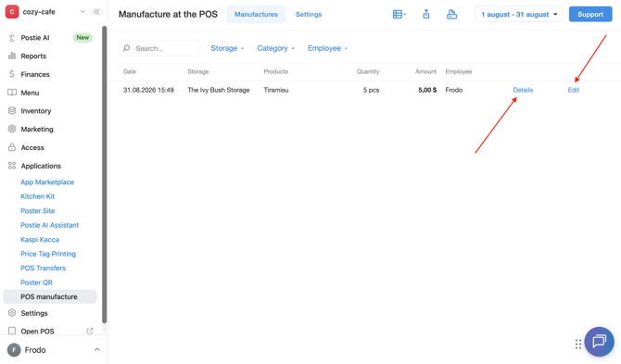Edit the Tiramisu manufacture row
This screenshot has width=621, height=364.
pos(574,90)
